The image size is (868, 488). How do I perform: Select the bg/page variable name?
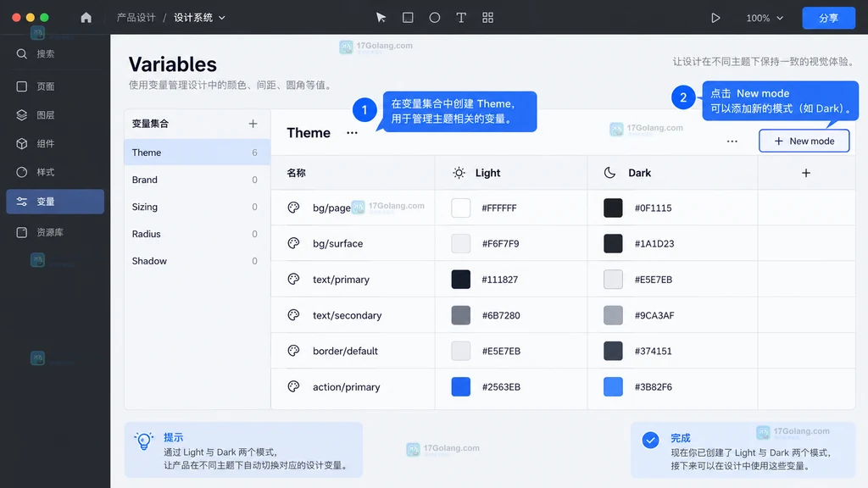(331, 208)
